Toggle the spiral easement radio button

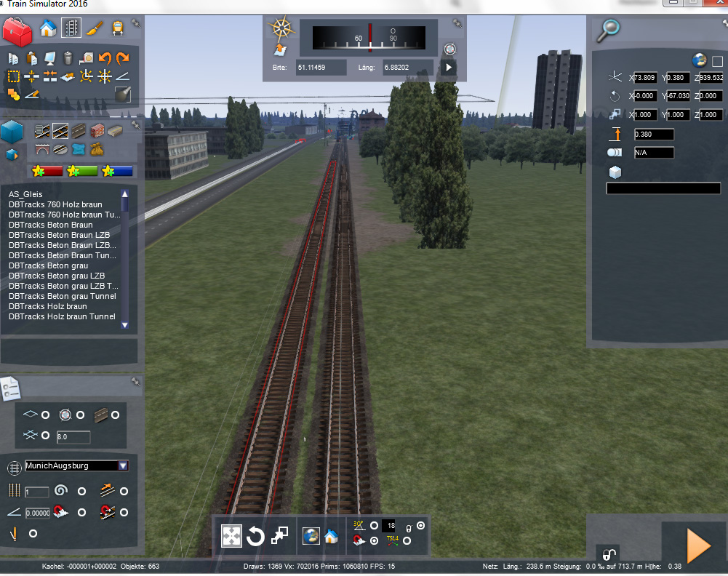point(81,491)
